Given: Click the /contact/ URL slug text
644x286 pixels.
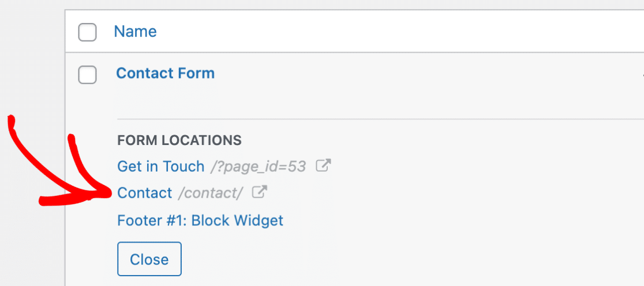Looking at the screenshot, I should tap(211, 193).
